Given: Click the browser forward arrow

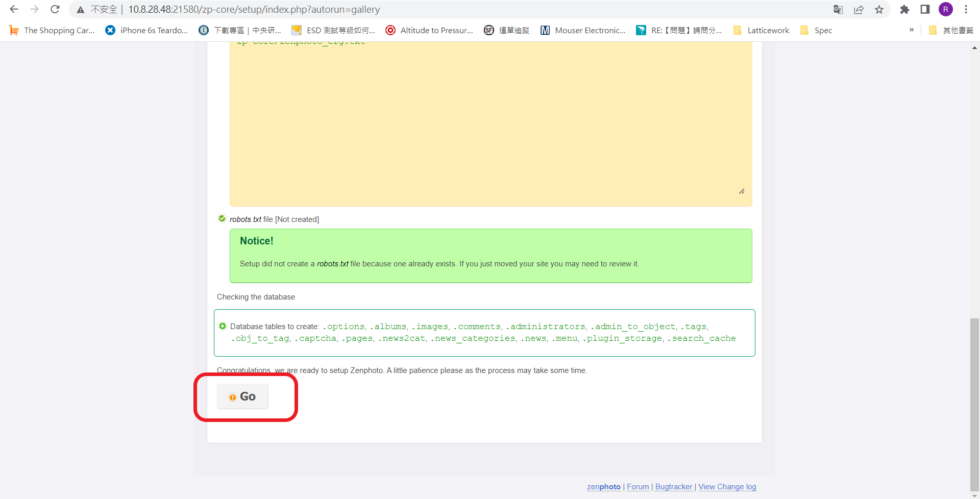Looking at the screenshot, I should (34, 9).
